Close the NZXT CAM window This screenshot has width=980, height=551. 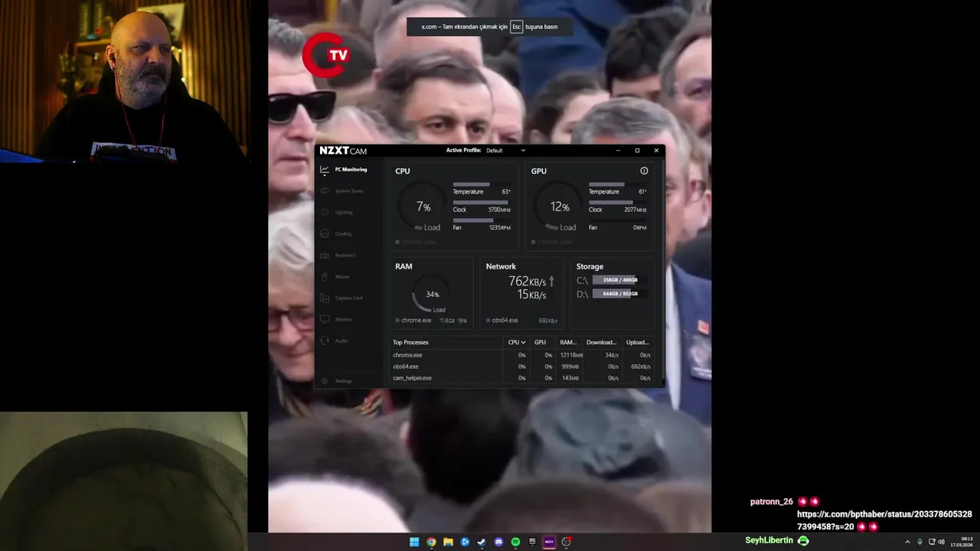pyautogui.click(x=656, y=151)
